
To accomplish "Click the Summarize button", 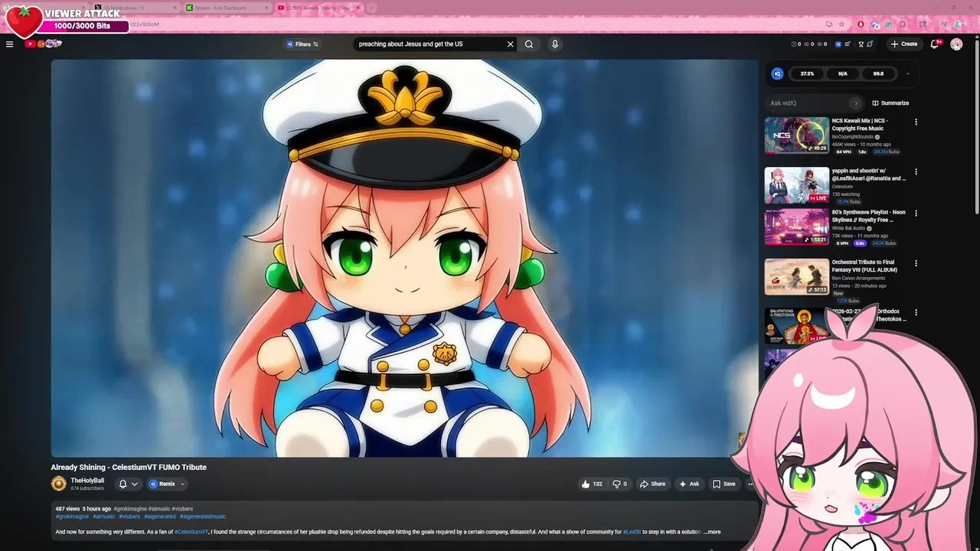I will (890, 103).
